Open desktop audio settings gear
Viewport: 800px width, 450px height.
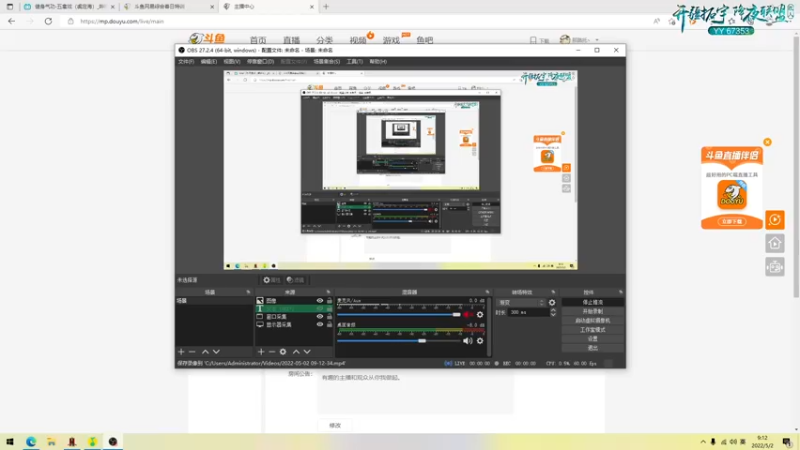click(x=480, y=341)
